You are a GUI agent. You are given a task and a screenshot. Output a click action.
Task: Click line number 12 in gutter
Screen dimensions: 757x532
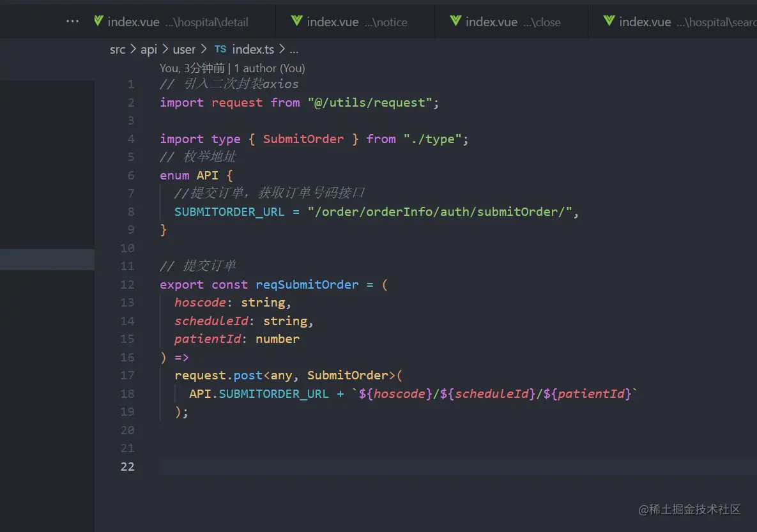pyautogui.click(x=128, y=285)
